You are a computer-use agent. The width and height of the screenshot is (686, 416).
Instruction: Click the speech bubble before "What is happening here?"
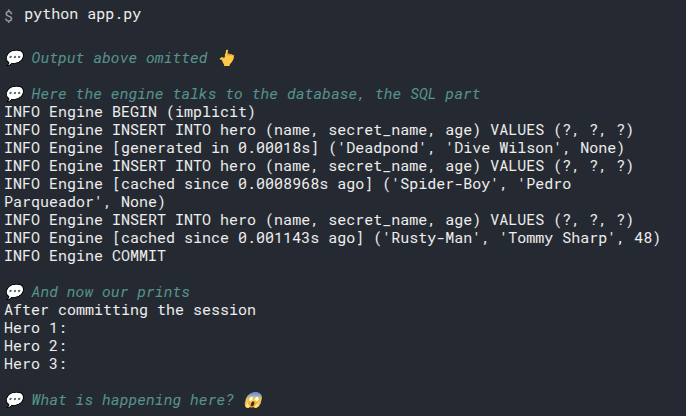tap(14, 400)
